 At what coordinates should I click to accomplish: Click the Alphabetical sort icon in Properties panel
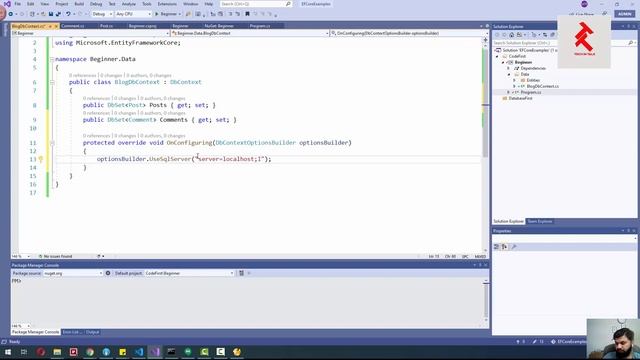tap(504, 247)
